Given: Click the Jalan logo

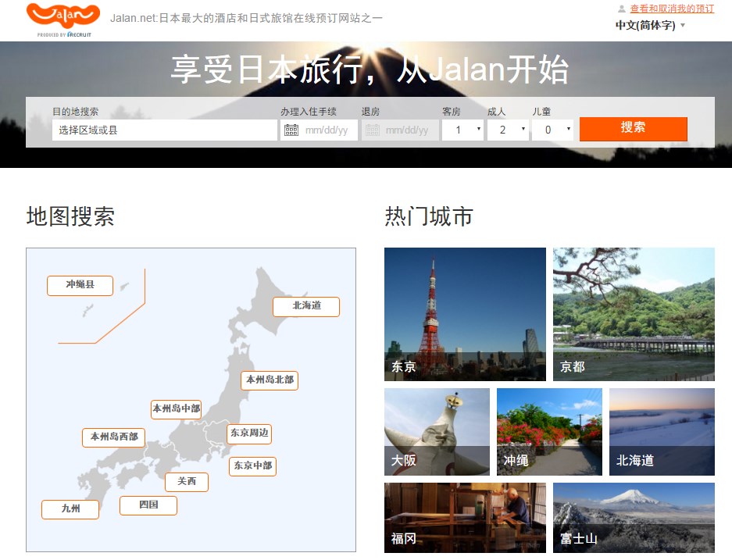Looking at the screenshot, I should pos(63,18).
